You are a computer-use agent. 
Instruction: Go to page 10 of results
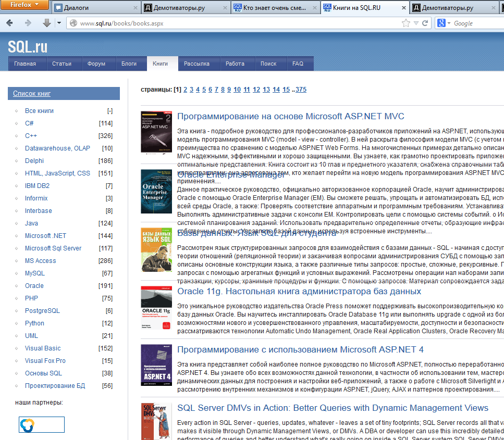[x=237, y=90]
